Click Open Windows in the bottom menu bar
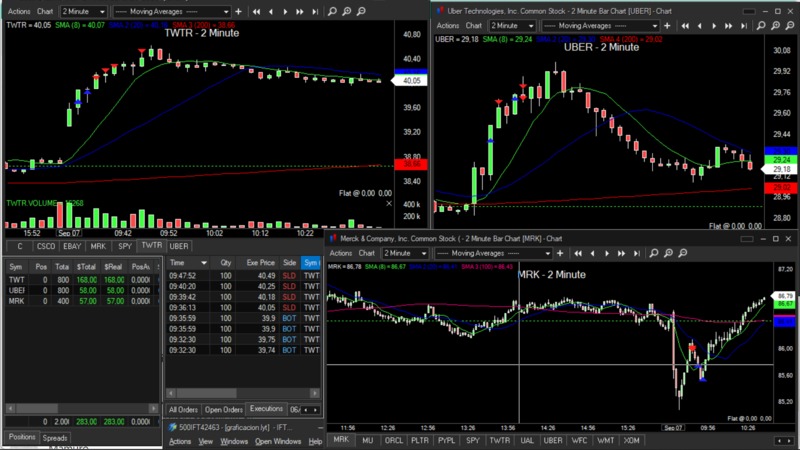 click(278, 441)
